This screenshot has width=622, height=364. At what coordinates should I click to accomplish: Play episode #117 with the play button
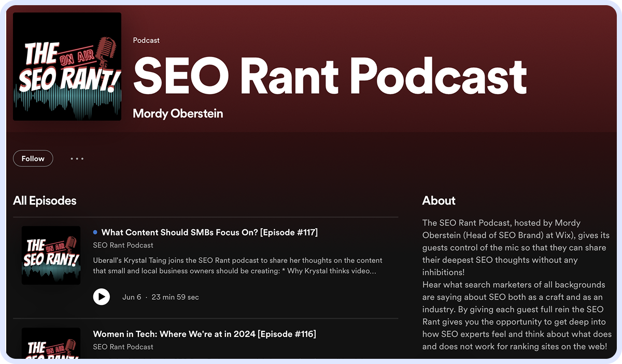click(x=102, y=297)
